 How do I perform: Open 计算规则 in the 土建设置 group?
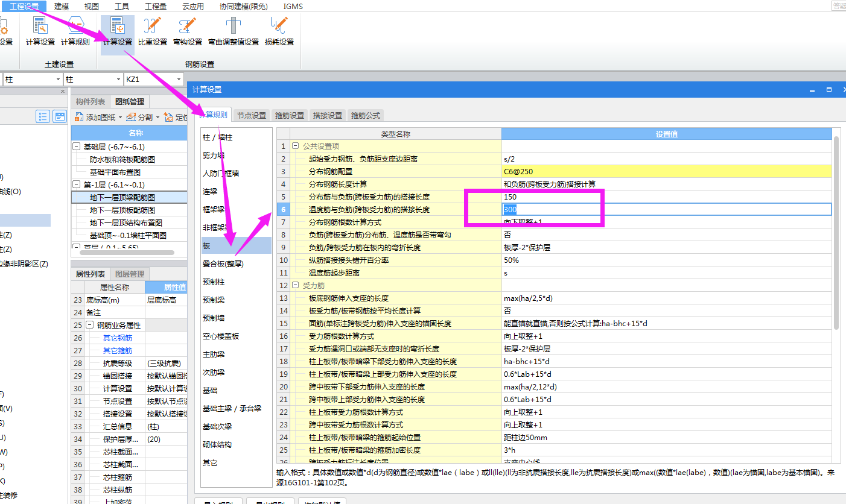pyautogui.click(x=75, y=31)
